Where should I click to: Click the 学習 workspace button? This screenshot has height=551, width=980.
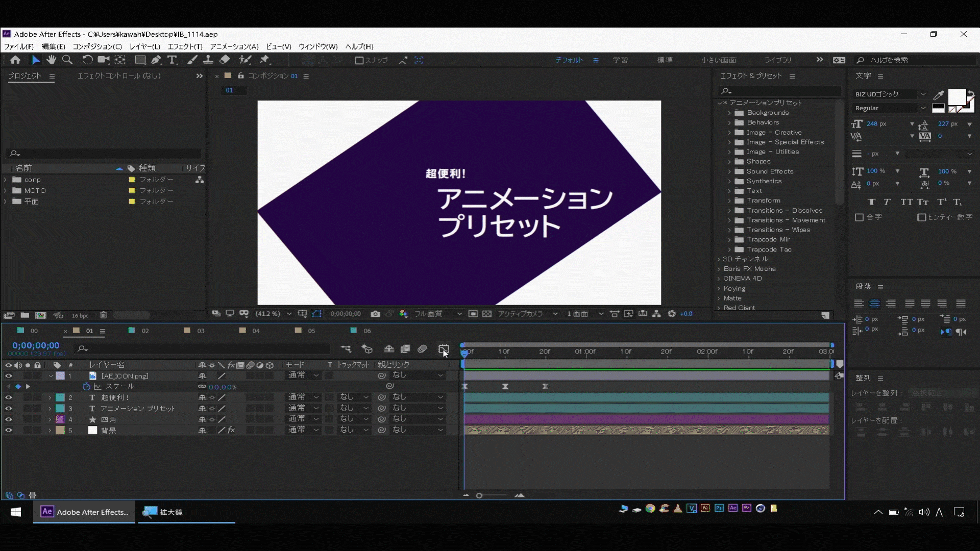[620, 60]
